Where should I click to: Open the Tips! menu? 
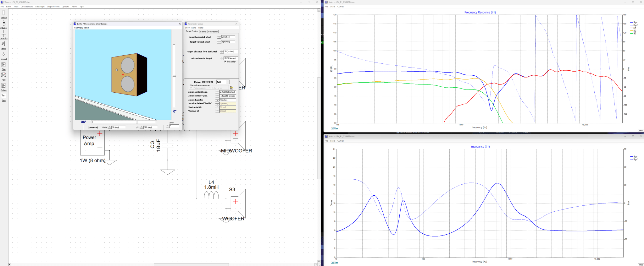(x=82, y=7)
